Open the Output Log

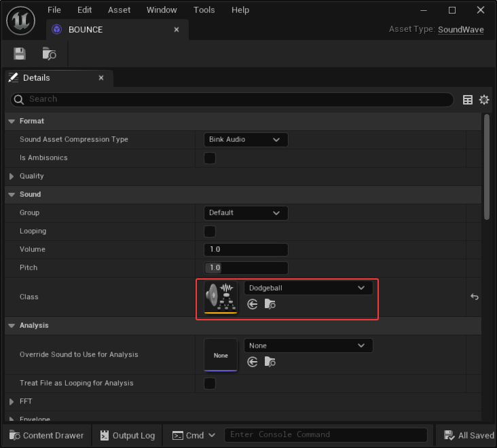click(128, 436)
